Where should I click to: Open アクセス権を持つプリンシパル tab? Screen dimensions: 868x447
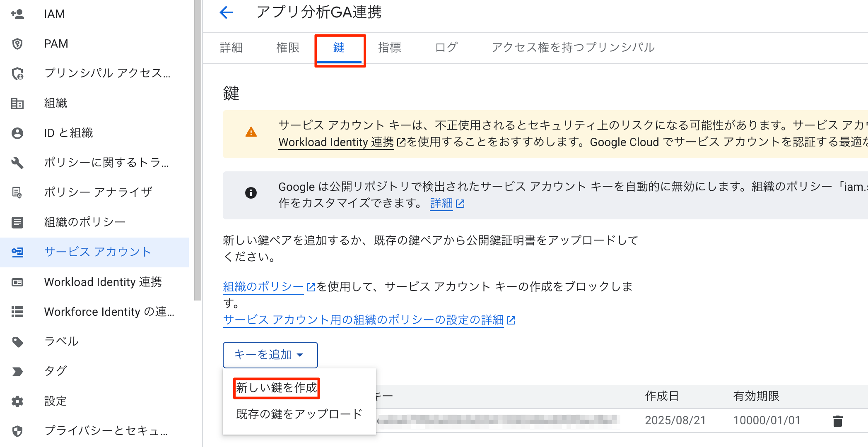point(573,48)
